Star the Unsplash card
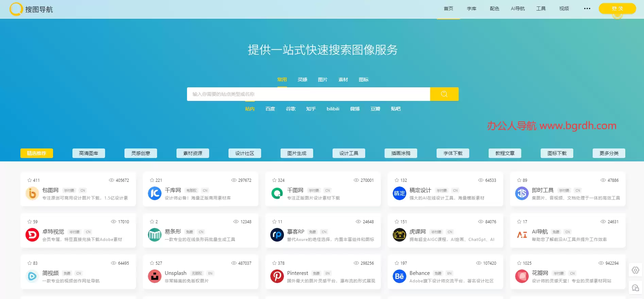This screenshot has height=299, width=644. click(152, 263)
